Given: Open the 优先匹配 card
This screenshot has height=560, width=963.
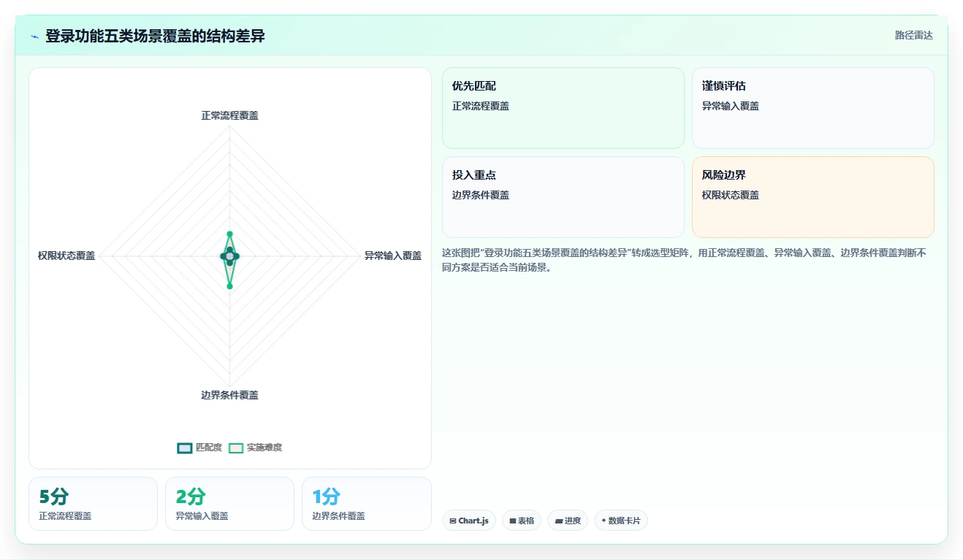Looking at the screenshot, I should pos(563,108).
